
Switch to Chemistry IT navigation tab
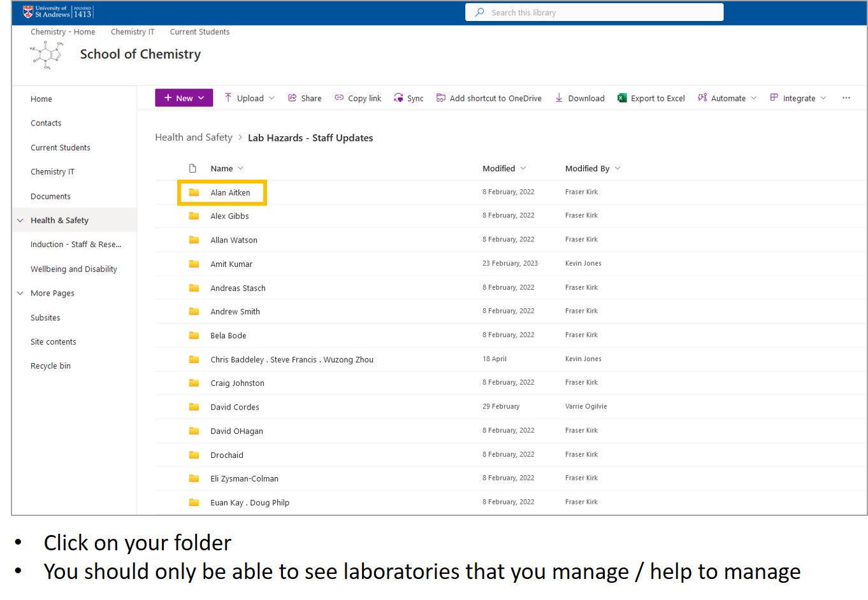[x=133, y=31]
